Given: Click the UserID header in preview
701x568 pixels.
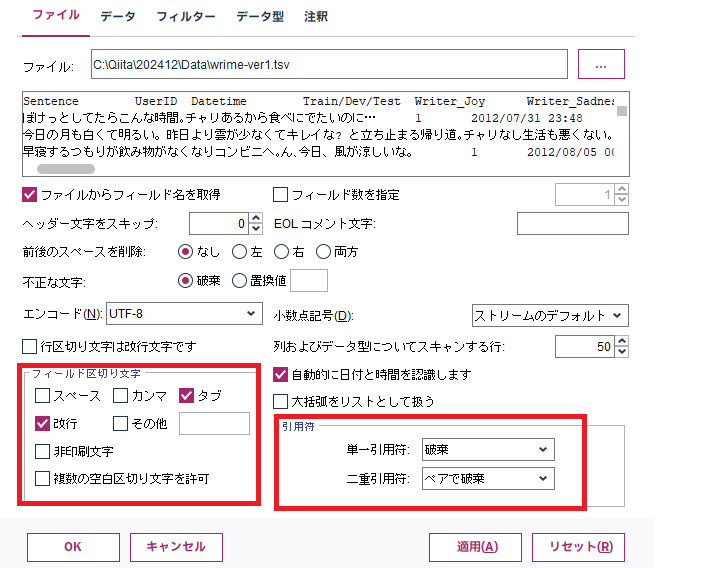Looking at the screenshot, I should [156, 101].
